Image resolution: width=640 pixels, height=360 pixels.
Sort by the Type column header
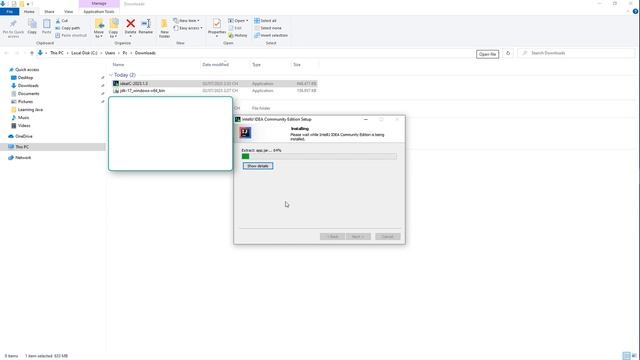tap(256, 64)
